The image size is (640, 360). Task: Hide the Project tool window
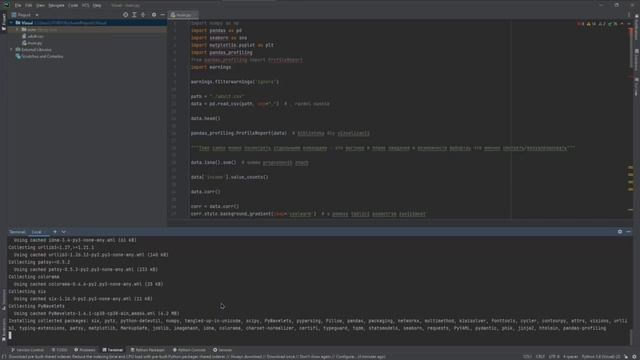[162, 15]
